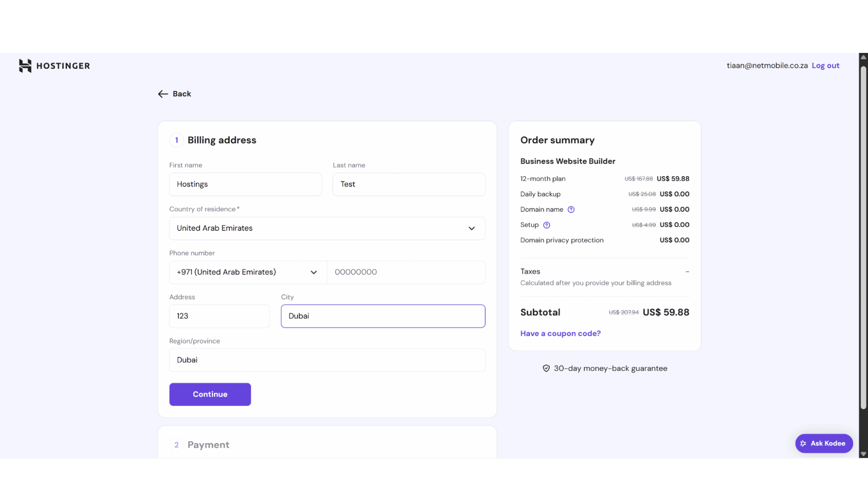This screenshot has width=868, height=488.
Task: Go Back to previous page
Action: click(x=175, y=94)
